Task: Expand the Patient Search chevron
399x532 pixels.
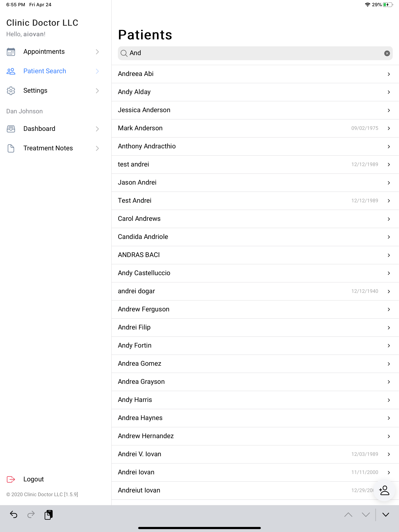Action: (97, 71)
